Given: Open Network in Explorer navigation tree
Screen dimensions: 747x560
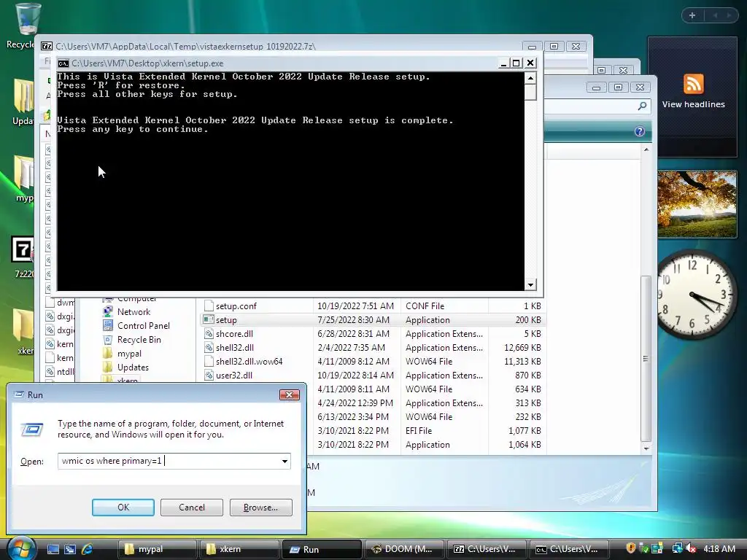Looking at the screenshot, I should (133, 312).
